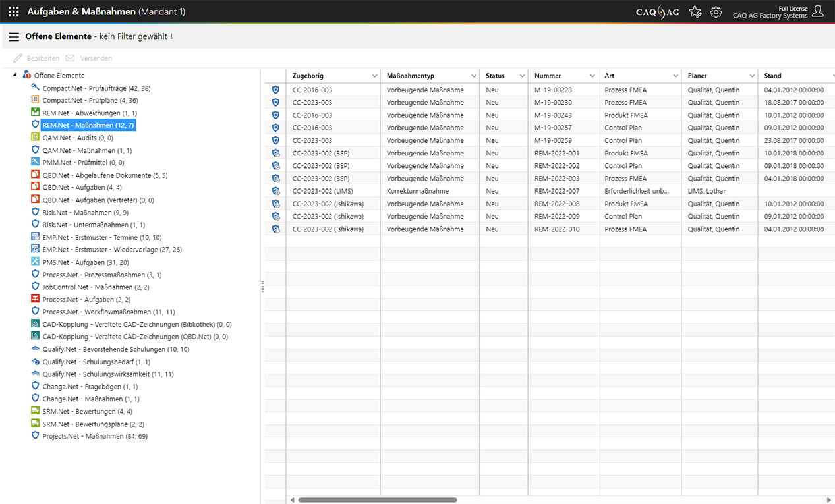Screen dimensions: 835x504
Task: Collapse the Offene Elemente tree node
Action: pyautogui.click(x=15, y=75)
